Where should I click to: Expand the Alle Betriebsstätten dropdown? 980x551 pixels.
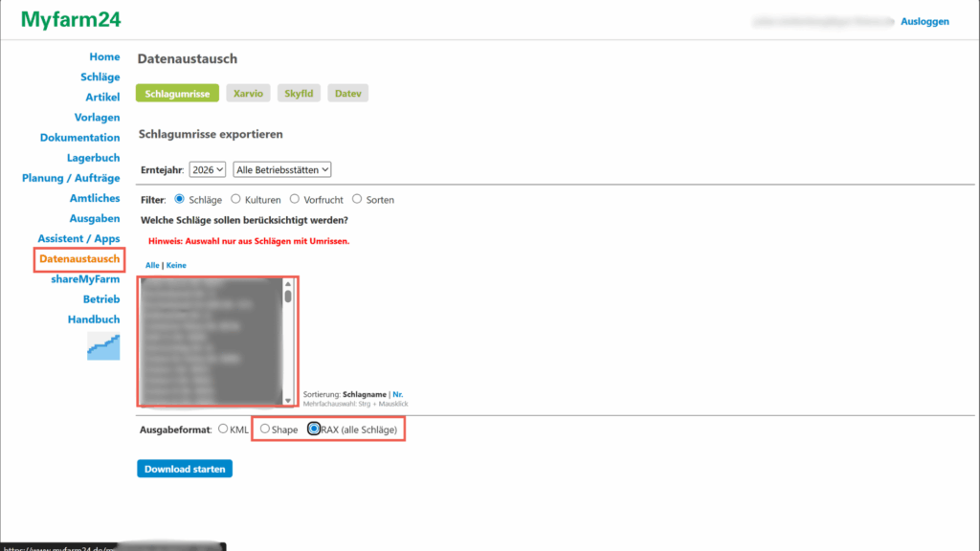point(282,169)
